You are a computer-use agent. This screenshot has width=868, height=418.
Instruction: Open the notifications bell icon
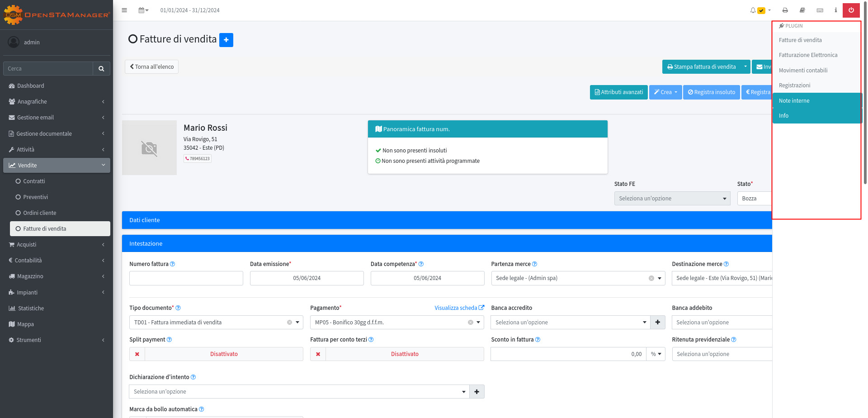[753, 10]
